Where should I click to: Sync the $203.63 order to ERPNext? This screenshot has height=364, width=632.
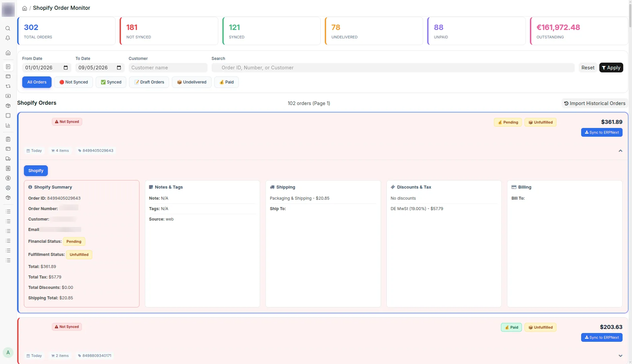click(x=602, y=337)
